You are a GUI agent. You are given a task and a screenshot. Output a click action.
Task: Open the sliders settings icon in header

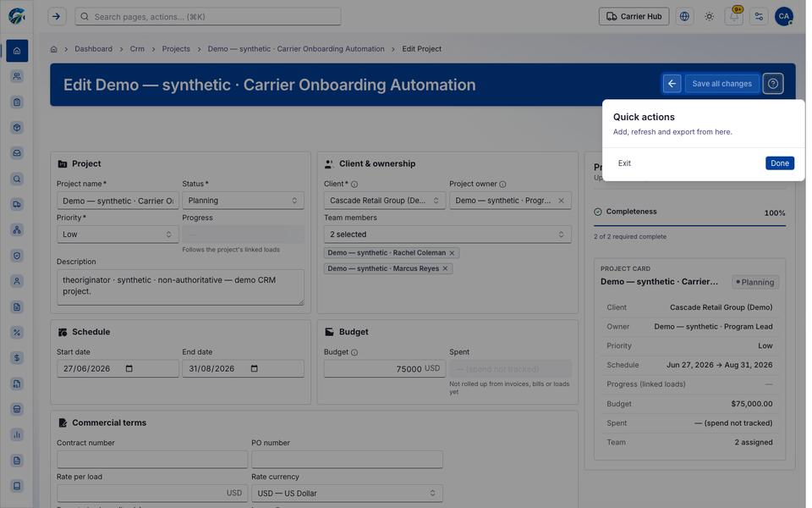coord(759,17)
